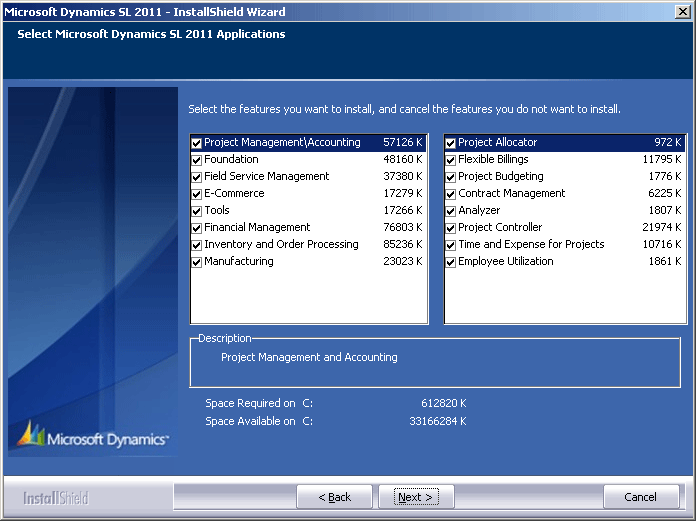
Task: Click the 85236 K size value
Action: [403, 245]
